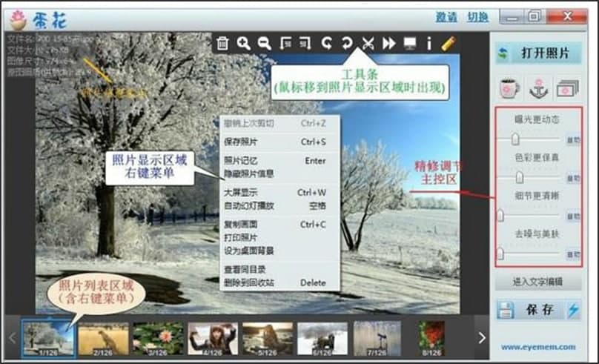Select the yellow pencil edit tool

click(449, 44)
